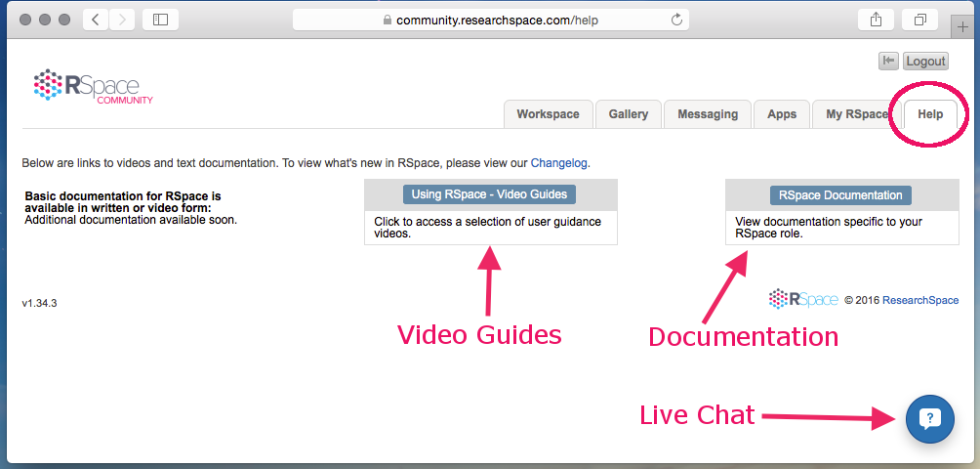Click Safari back navigation arrow

point(95,20)
